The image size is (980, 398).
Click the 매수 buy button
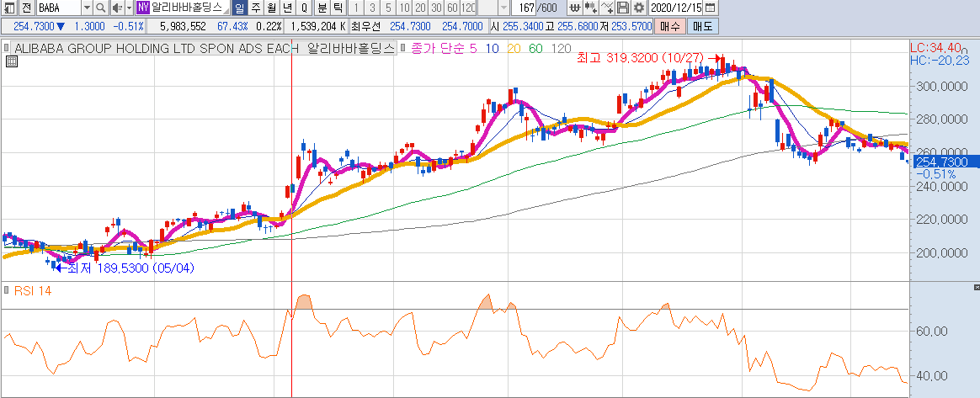(x=668, y=26)
